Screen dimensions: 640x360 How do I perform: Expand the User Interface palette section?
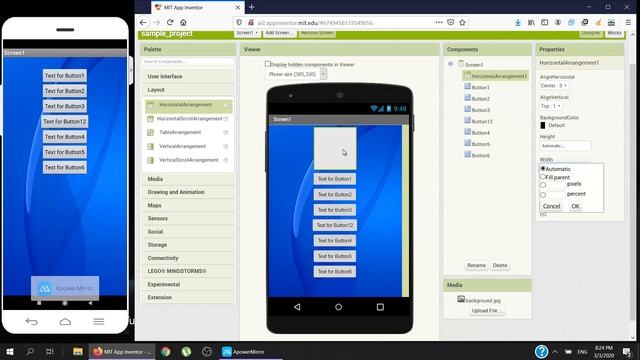pyautogui.click(x=188, y=76)
